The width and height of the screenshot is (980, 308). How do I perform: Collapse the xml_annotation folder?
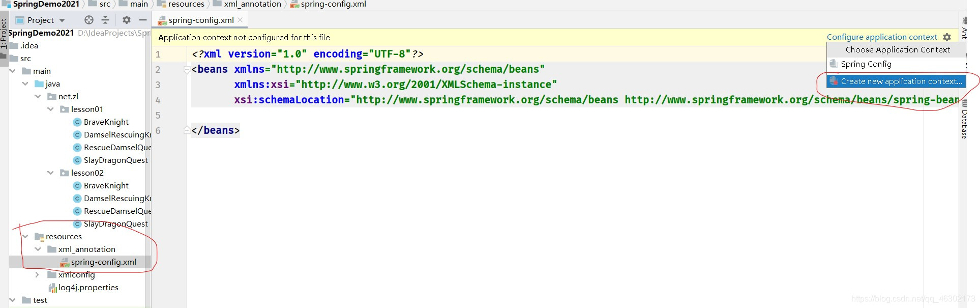(x=38, y=249)
